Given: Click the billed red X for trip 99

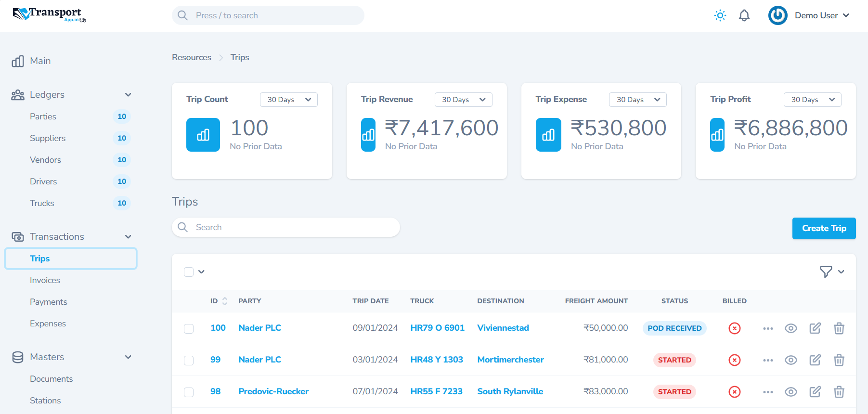Looking at the screenshot, I should 734,360.
